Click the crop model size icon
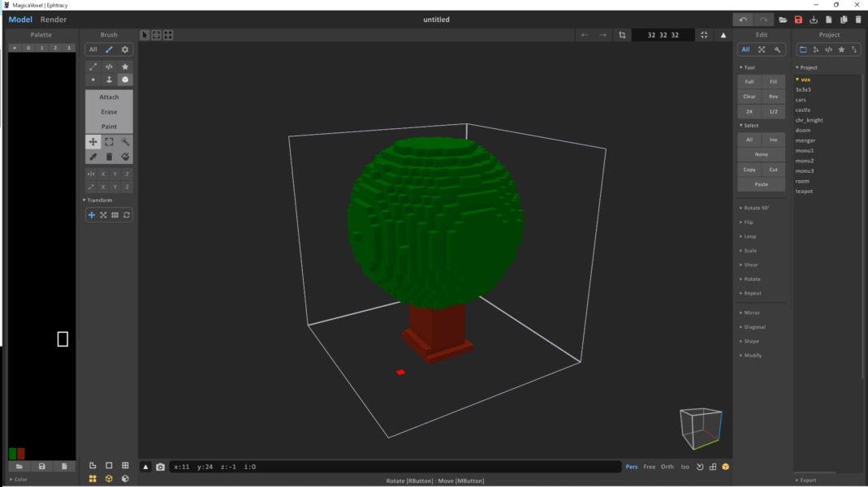The image size is (868, 487). click(622, 35)
